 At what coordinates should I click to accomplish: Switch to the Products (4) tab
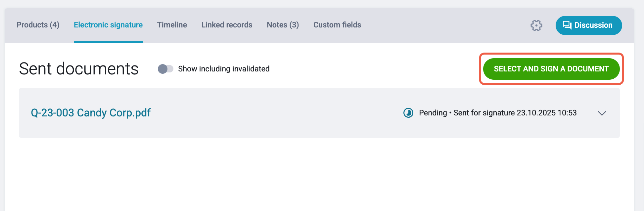[38, 25]
